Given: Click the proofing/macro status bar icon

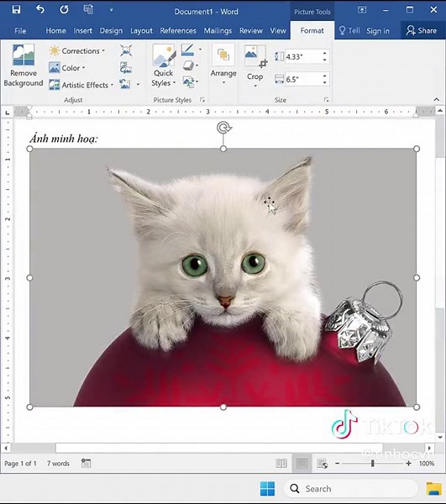Looking at the screenshot, I should point(86,463).
